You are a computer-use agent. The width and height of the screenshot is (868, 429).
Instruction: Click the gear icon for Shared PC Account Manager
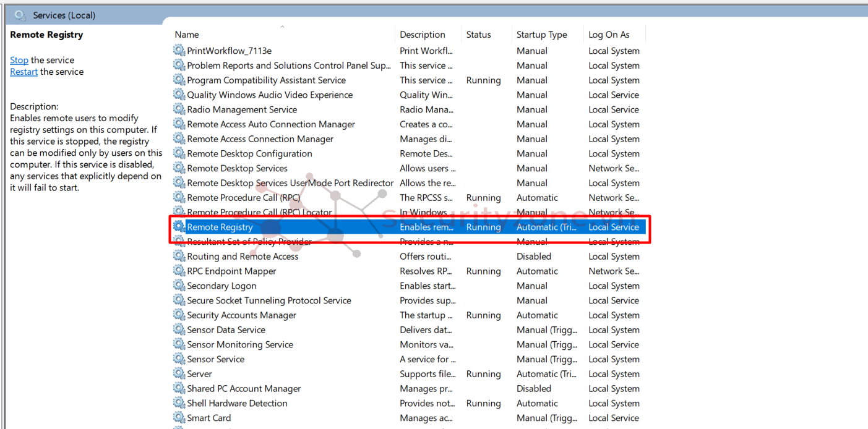coord(179,388)
